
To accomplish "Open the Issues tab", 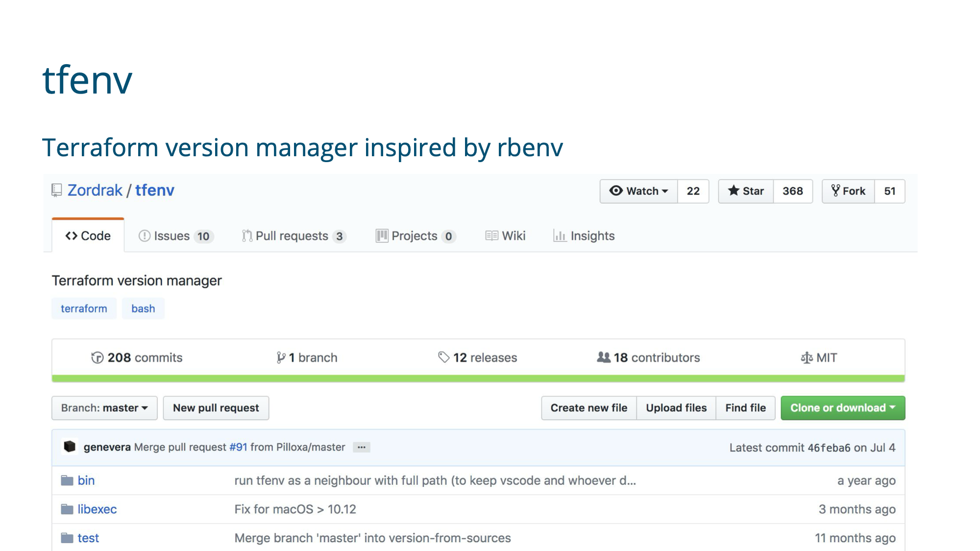I will tap(176, 236).
